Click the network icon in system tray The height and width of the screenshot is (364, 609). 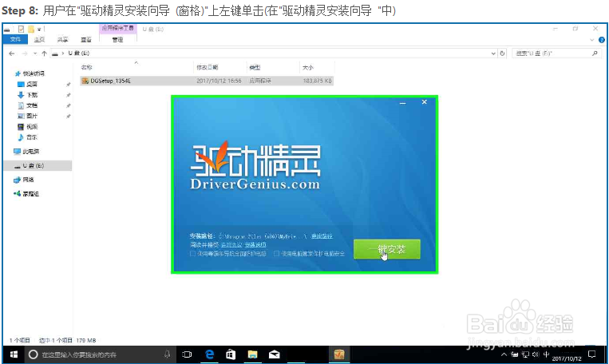tap(525, 354)
